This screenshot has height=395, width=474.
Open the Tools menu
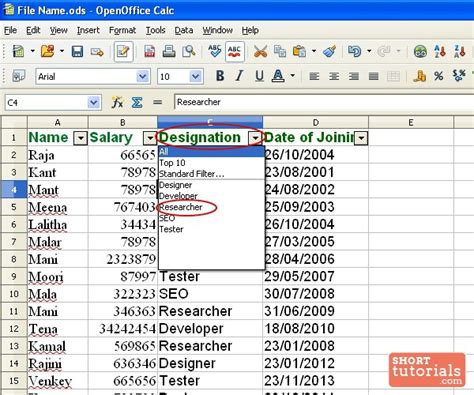point(155,30)
